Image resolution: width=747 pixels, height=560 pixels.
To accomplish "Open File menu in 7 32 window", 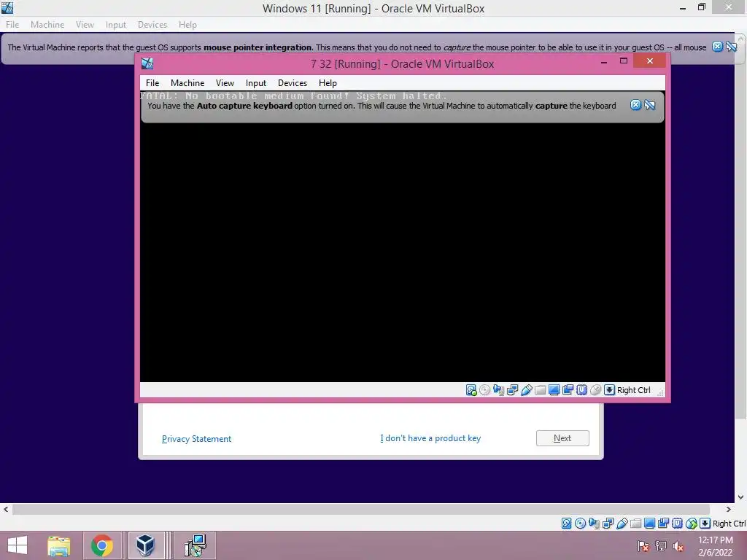I will (152, 83).
